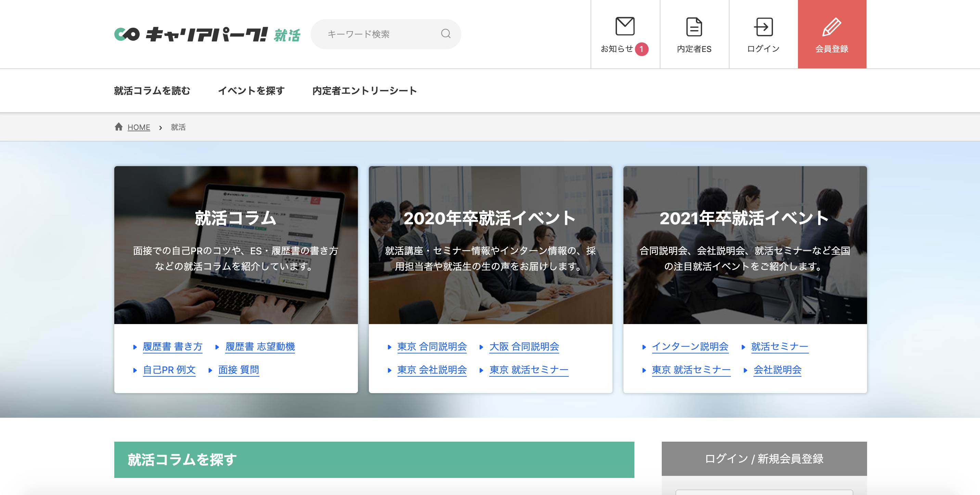Click the ログイン / 新規会員登録 header
This screenshot has height=495, width=980.
764,458
